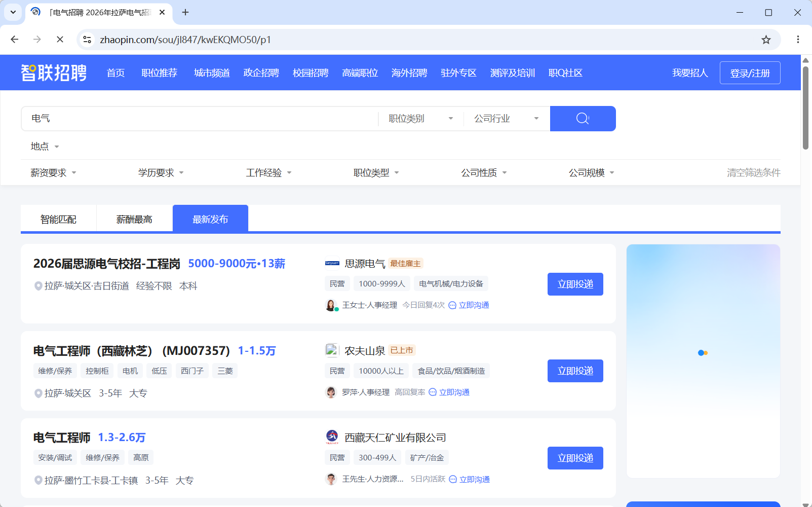Open 城市频道 menu item
Viewport: 812px width, 507px height.
click(212, 73)
